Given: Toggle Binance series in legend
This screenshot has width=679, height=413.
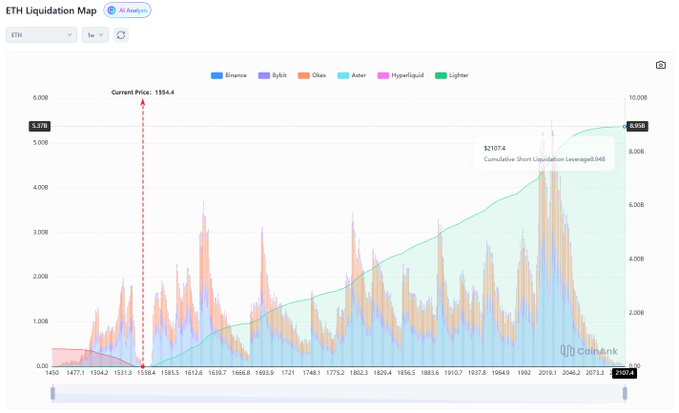Looking at the screenshot, I should (x=229, y=75).
